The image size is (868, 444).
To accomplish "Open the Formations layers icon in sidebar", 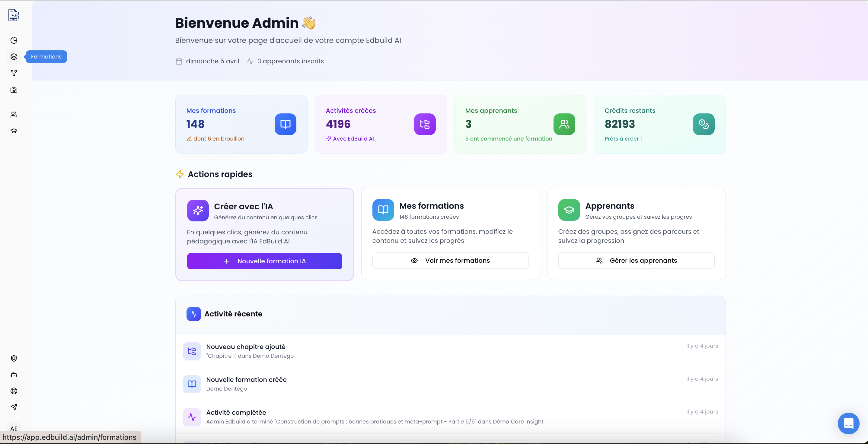I will coord(14,57).
